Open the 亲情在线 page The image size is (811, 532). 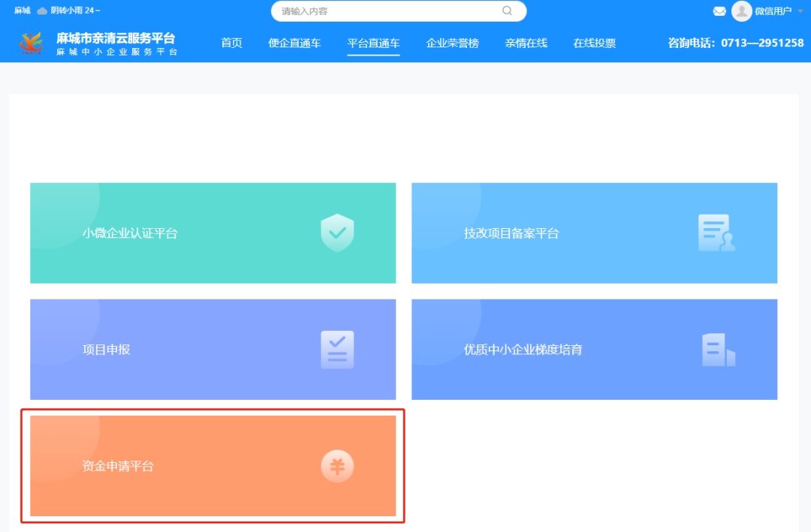click(x=526, y=44)
